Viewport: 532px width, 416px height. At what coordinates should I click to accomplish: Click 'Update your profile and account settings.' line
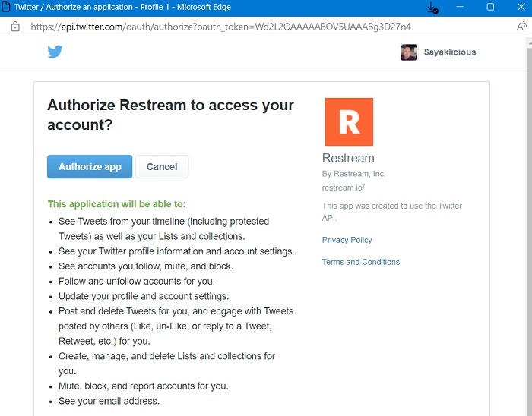coord(144,296)
